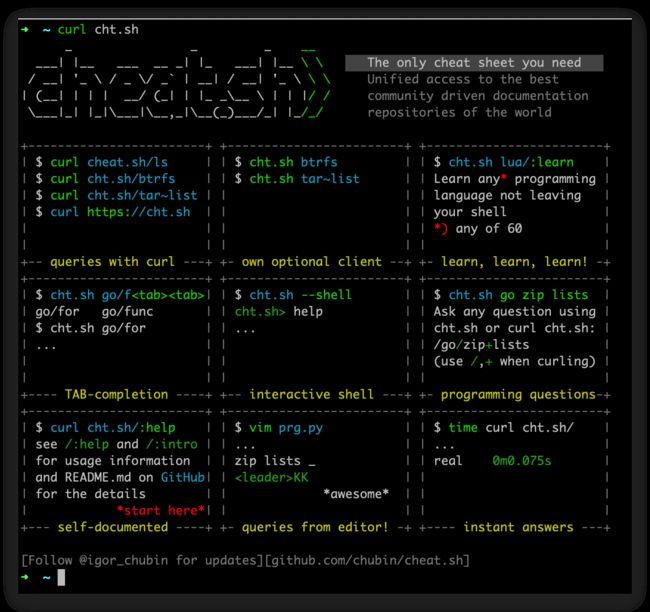Screen dimensions: 650x612
Task: Click '$ cht.sh lua/:learn' command
Action: (x=504, y=162)
